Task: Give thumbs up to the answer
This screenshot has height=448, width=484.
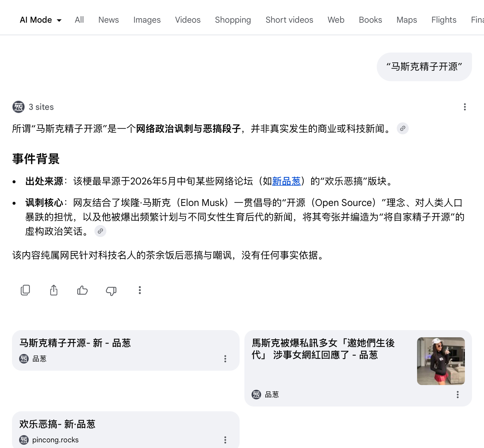Action: pos(82,290)
